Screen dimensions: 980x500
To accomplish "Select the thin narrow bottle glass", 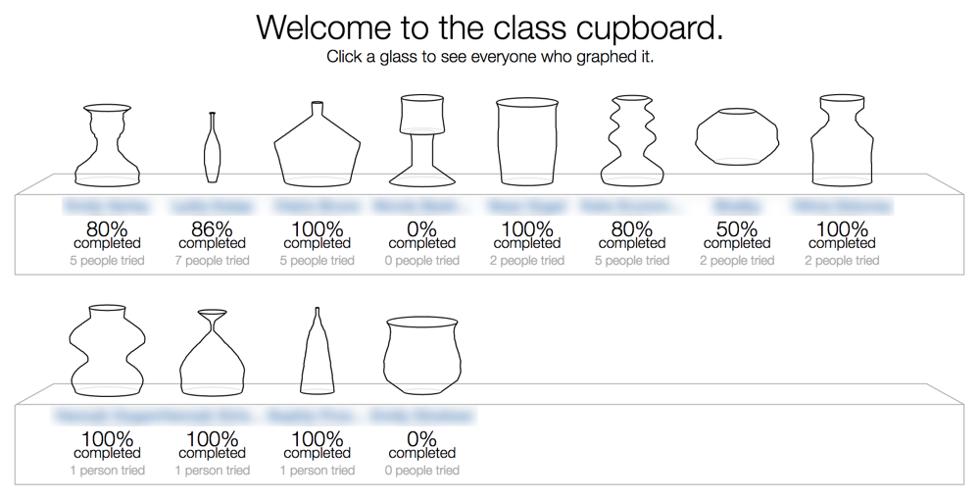I will point(212,147).
